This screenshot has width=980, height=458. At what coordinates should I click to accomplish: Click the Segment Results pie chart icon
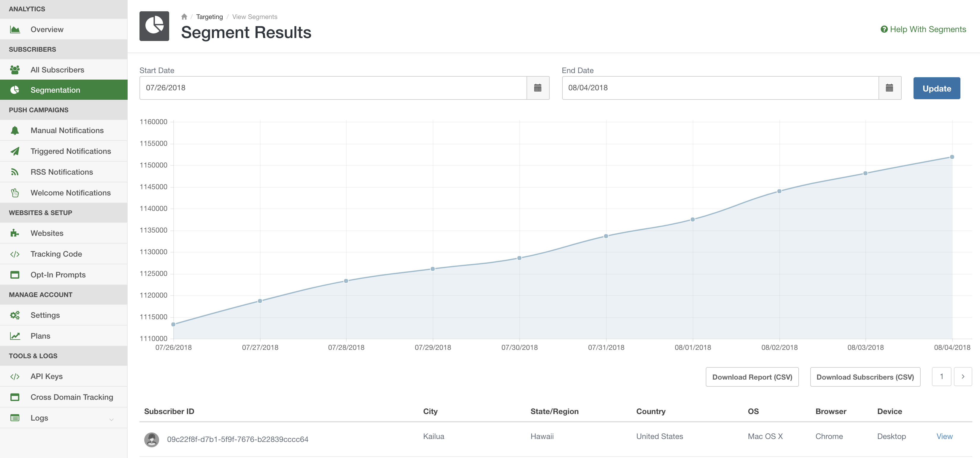154,26
